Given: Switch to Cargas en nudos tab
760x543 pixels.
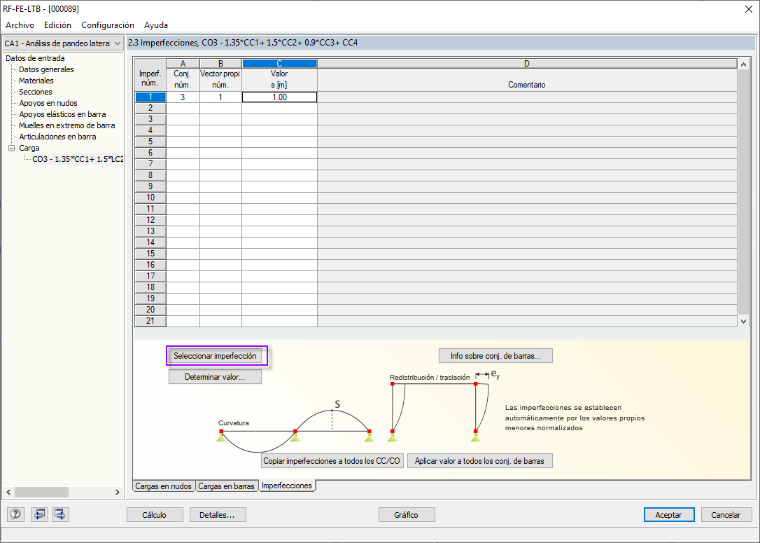Looking at the screenshot, I should tap(163, 486).
